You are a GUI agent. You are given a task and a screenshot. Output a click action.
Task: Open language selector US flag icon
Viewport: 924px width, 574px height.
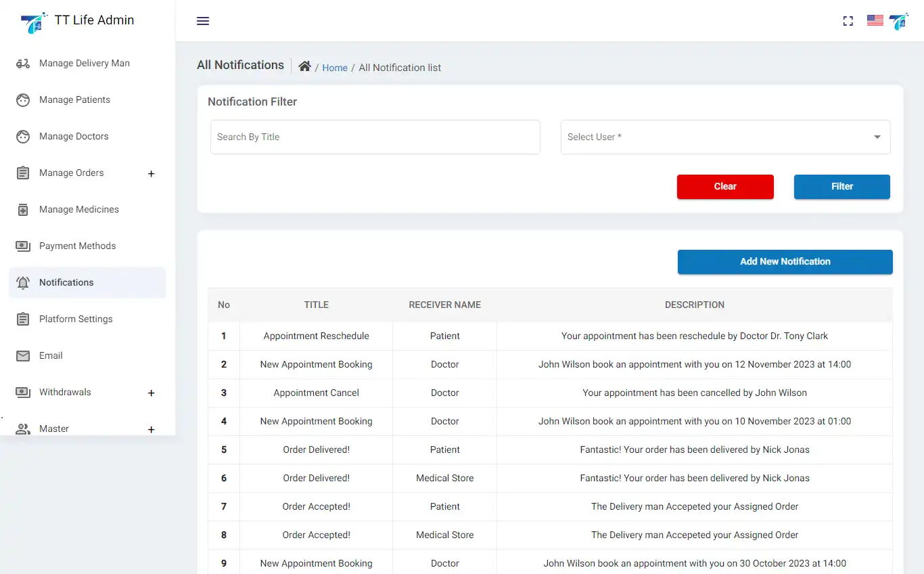(875, 21)
